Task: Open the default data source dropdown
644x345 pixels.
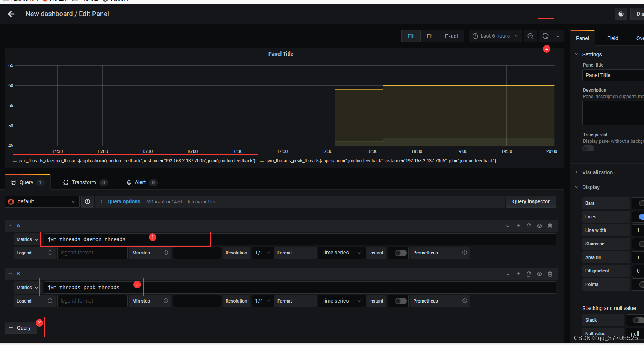Action: click(42, 202)
